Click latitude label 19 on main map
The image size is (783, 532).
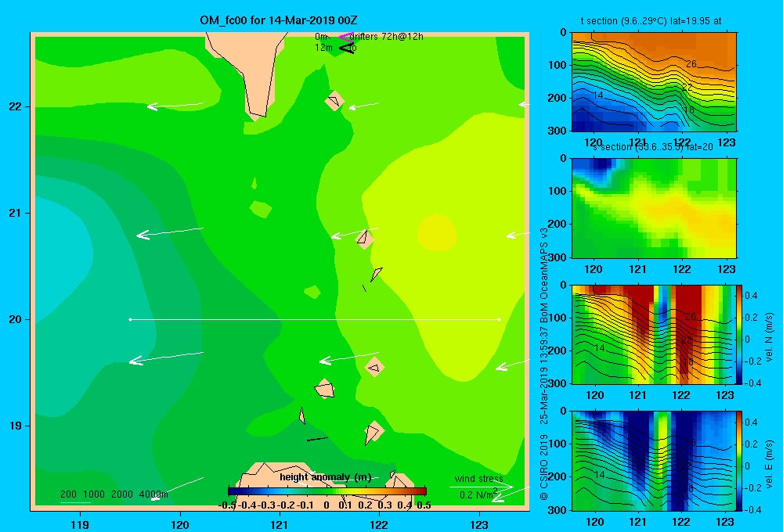click(15, 426)
